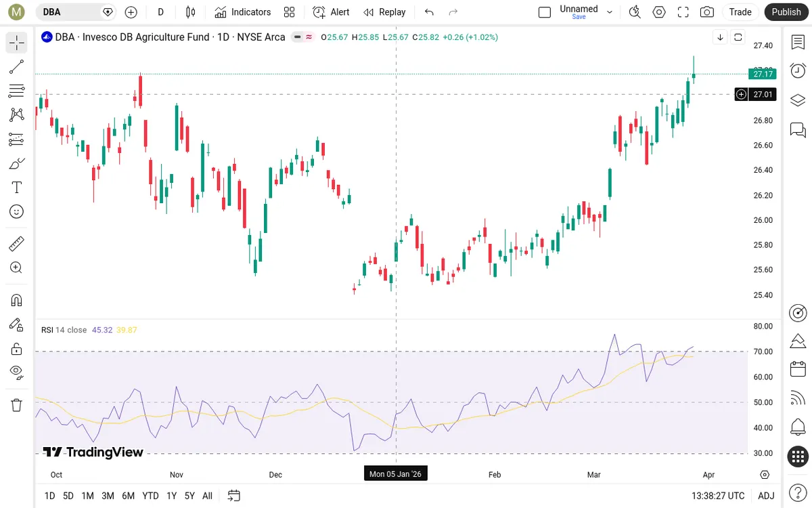The image size is (812, 508).
Task: Open the Trade panel
Action: [740, 12]
